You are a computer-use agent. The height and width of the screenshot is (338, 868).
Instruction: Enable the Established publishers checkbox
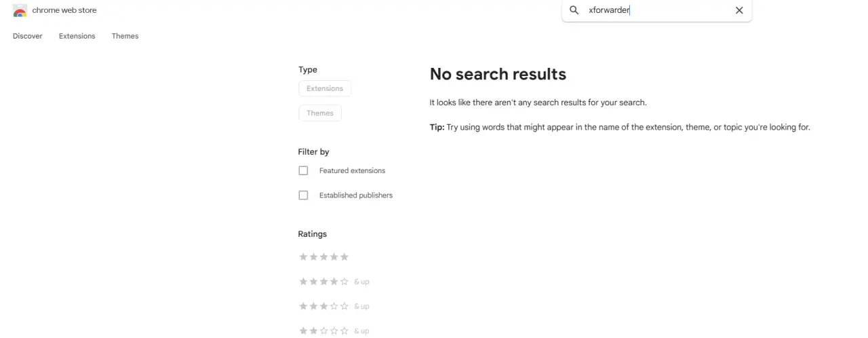pyautogui.click(x=303, y=195)
